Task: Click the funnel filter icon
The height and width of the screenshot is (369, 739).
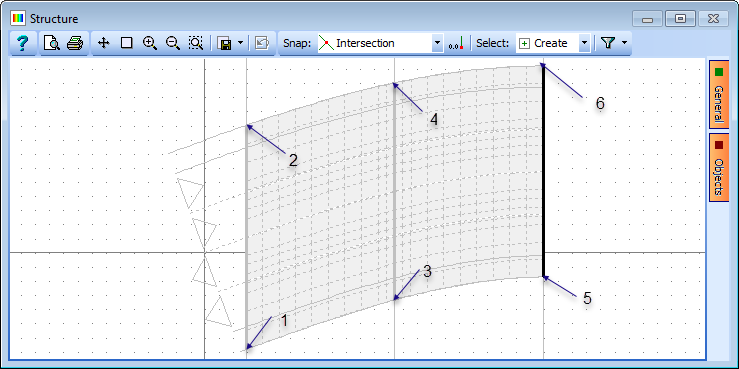Action: tap(608, 43)
